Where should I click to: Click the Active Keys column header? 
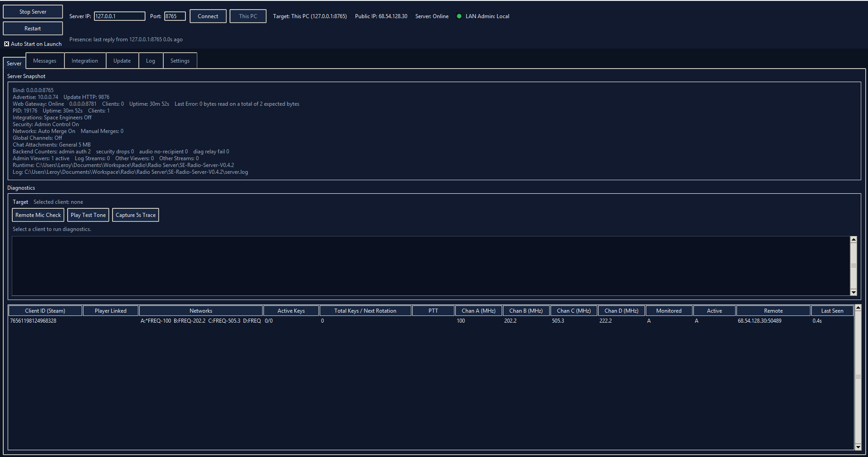click(291, 311)
